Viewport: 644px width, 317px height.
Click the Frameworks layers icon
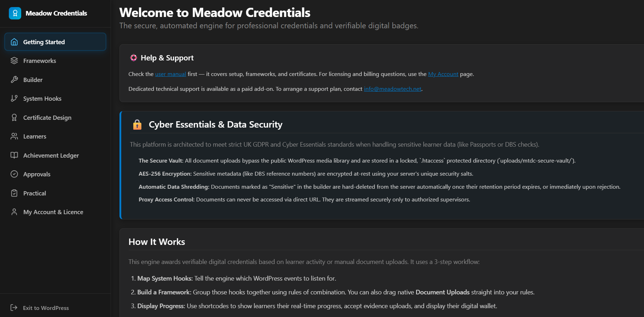[x=14, y=61]
